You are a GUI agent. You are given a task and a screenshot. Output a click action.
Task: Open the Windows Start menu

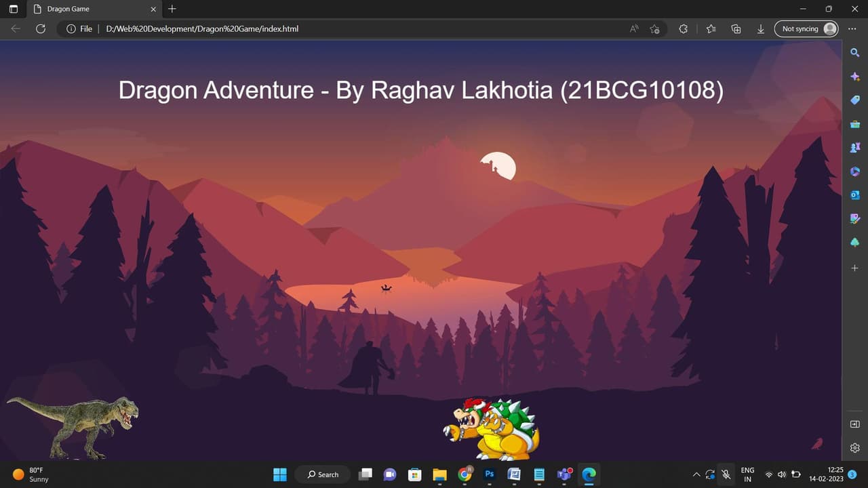click(x=280, y=474)
